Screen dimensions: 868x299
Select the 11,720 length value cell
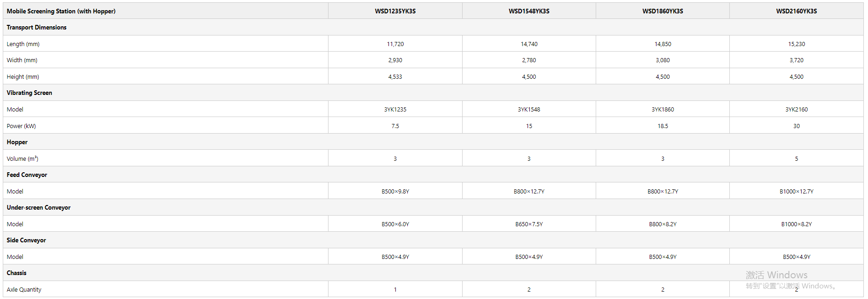(395, 44)
